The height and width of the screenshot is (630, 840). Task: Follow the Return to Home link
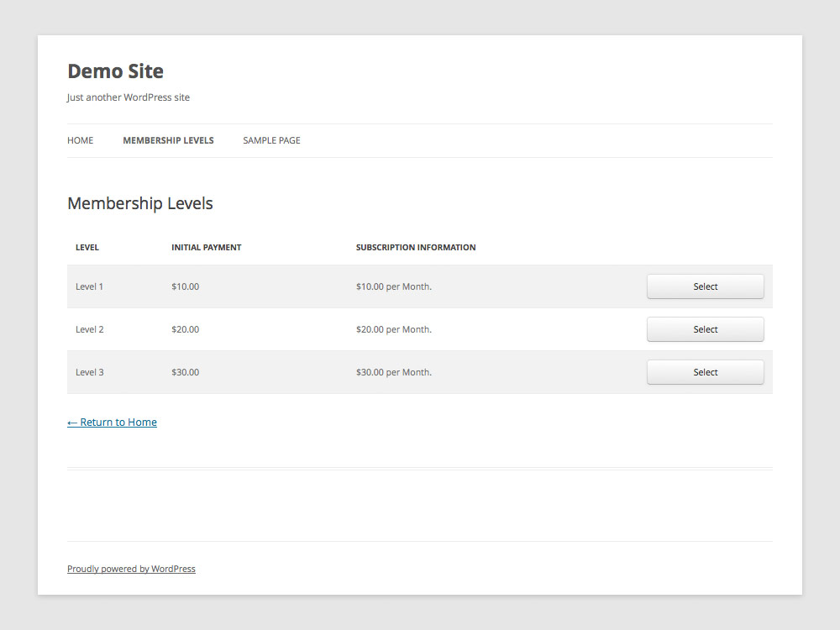coord(112,423)
